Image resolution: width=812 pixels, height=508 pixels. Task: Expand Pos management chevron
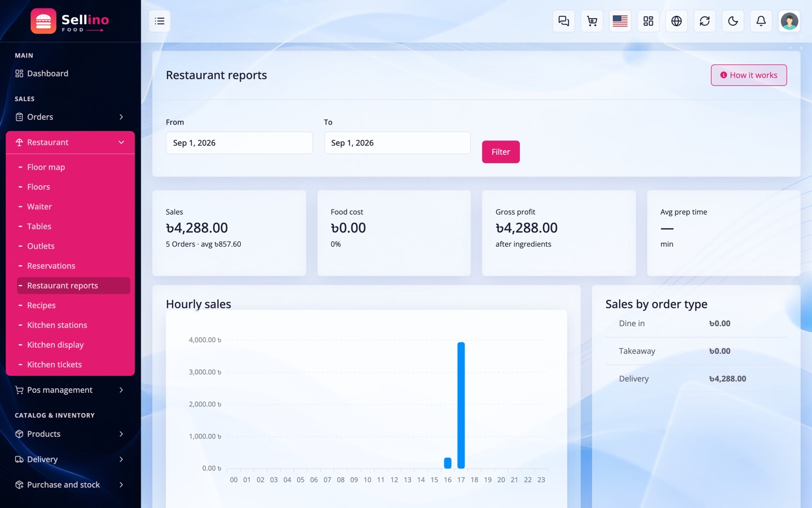pos(121,390)
